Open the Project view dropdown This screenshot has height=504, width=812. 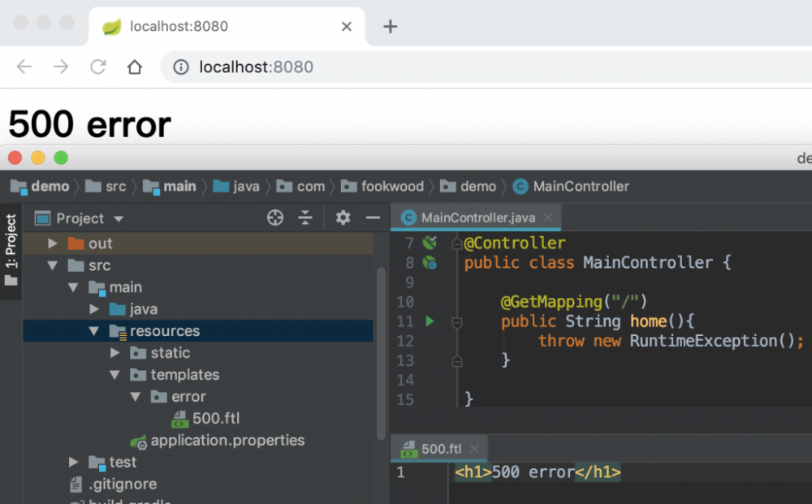[119, 218]
